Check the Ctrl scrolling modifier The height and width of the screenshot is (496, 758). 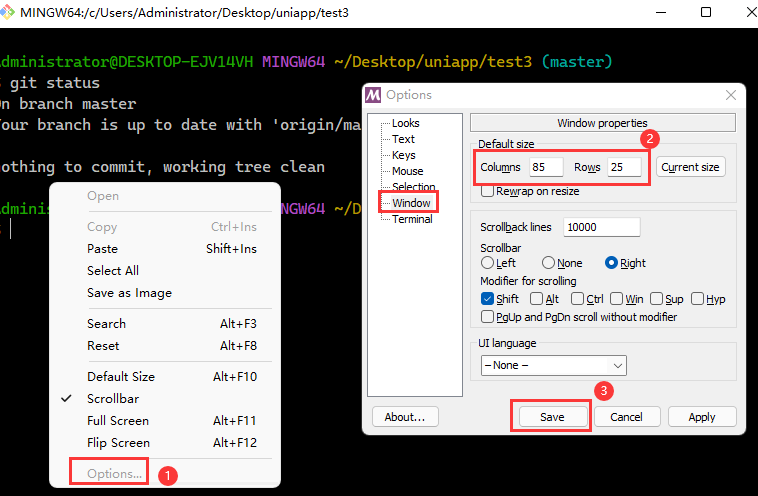577,299
